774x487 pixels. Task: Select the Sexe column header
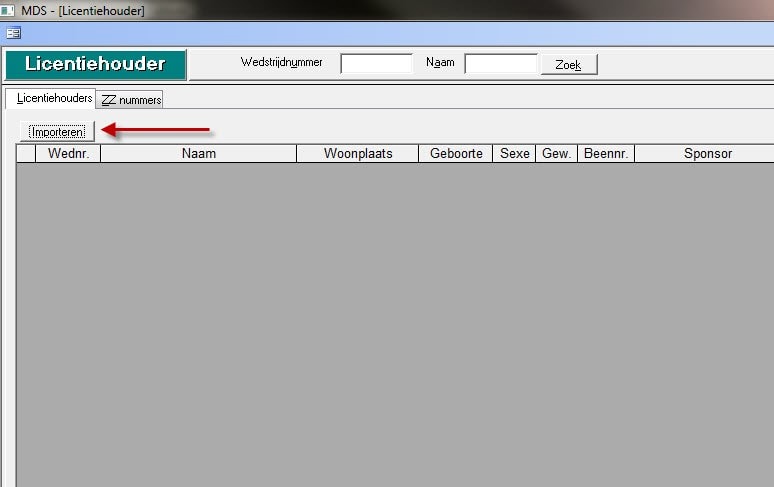click(x=514, y=154)
